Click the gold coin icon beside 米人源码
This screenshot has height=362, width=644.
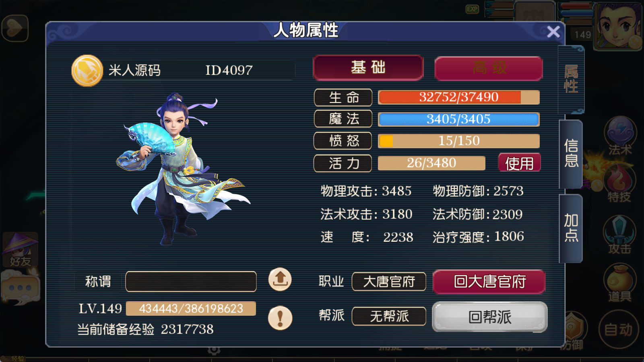87,71
